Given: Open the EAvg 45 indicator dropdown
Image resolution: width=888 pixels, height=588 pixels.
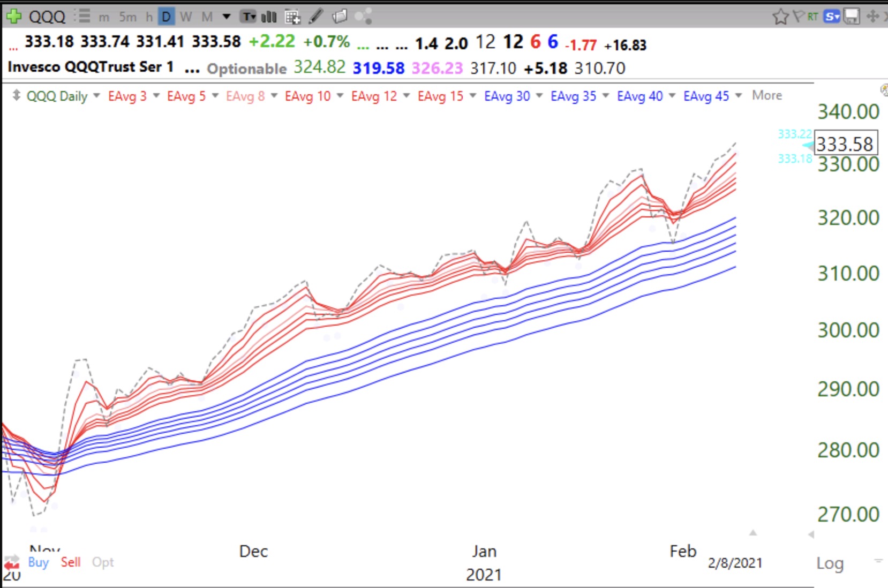Looking at the screenshot, I should [739, 96].
